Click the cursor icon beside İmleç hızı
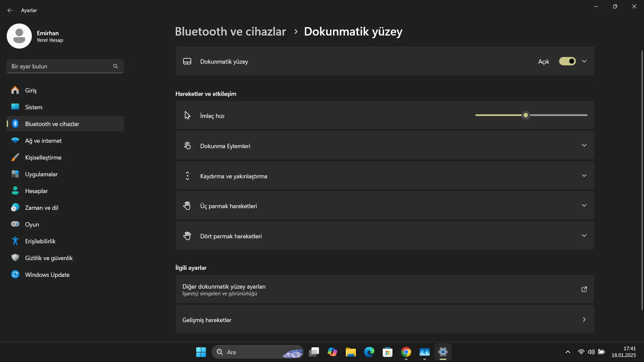Viewport: 644px width, 362px height. (x=187, y=115)
